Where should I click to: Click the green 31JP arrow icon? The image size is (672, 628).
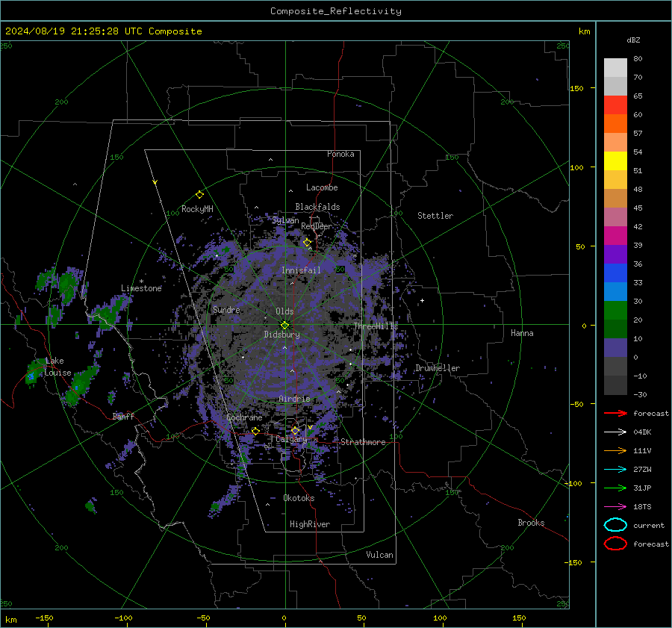tap(615, 488)
